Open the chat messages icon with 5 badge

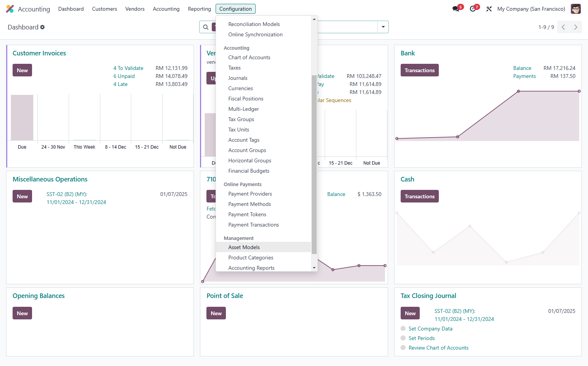[x=456, y=9]
